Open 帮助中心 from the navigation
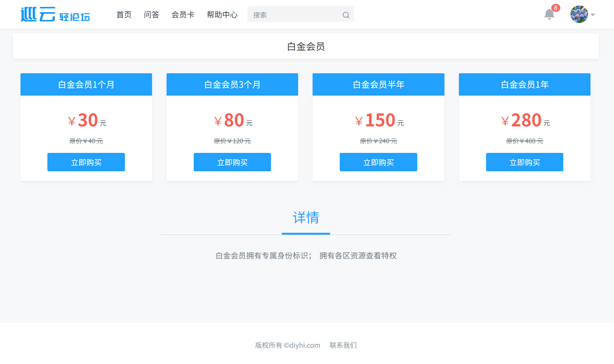 (x=222, y=14)
